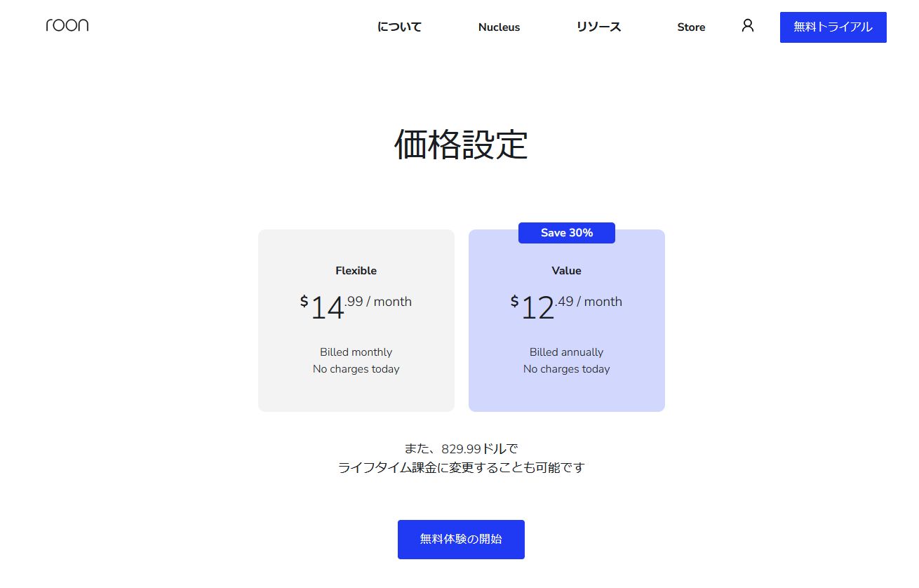Click the roon logo
The image size is (919, 588).
67,25
